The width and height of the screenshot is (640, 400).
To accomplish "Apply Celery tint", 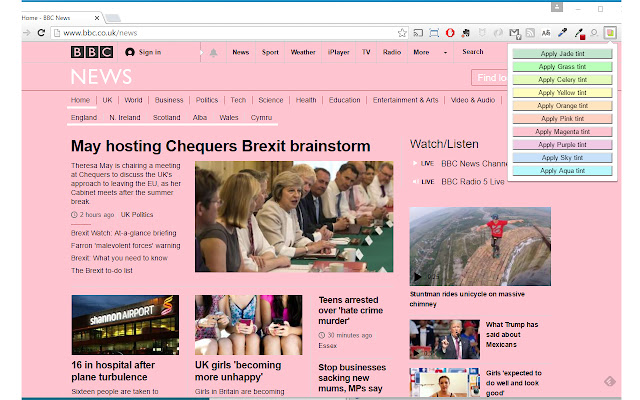I will (x=562, y=80).
